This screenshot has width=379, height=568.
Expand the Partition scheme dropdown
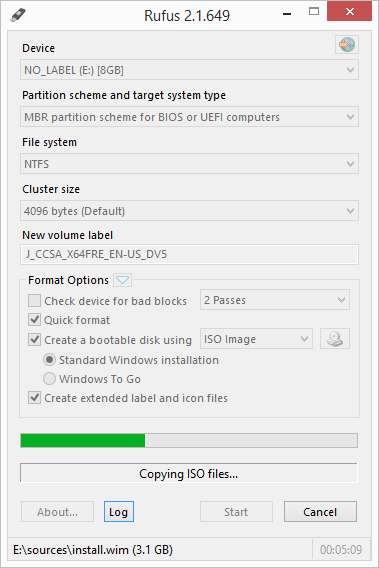point(189,117)
